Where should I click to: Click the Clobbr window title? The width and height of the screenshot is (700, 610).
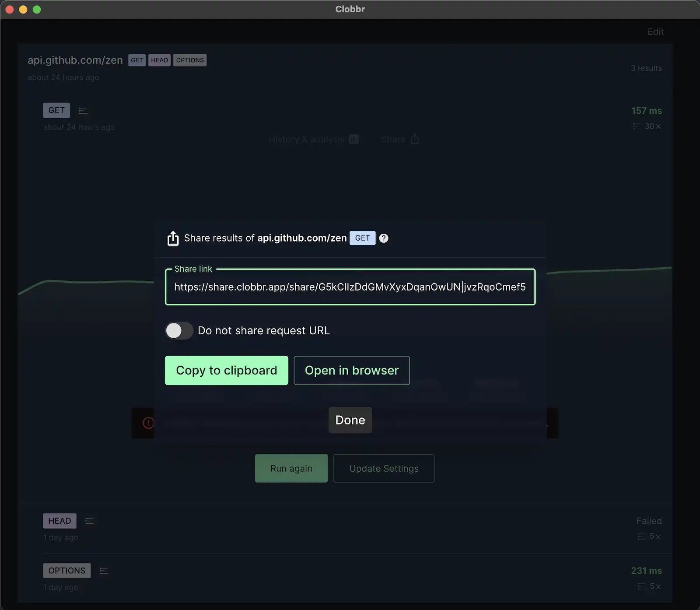[x=350, y=9]
